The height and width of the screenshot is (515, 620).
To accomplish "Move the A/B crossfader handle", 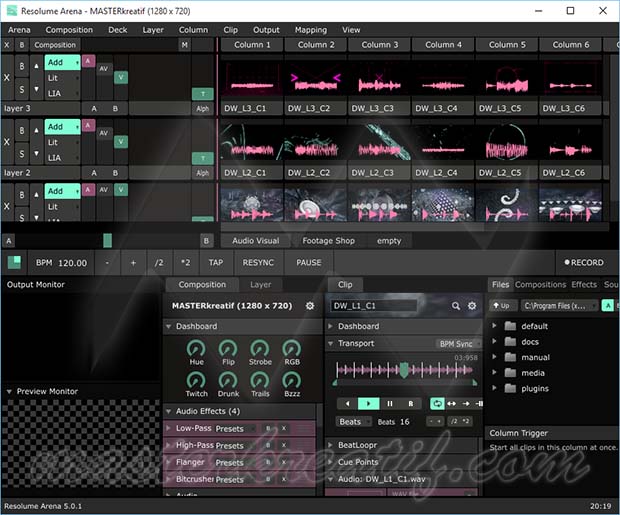I will coord(107,240).
